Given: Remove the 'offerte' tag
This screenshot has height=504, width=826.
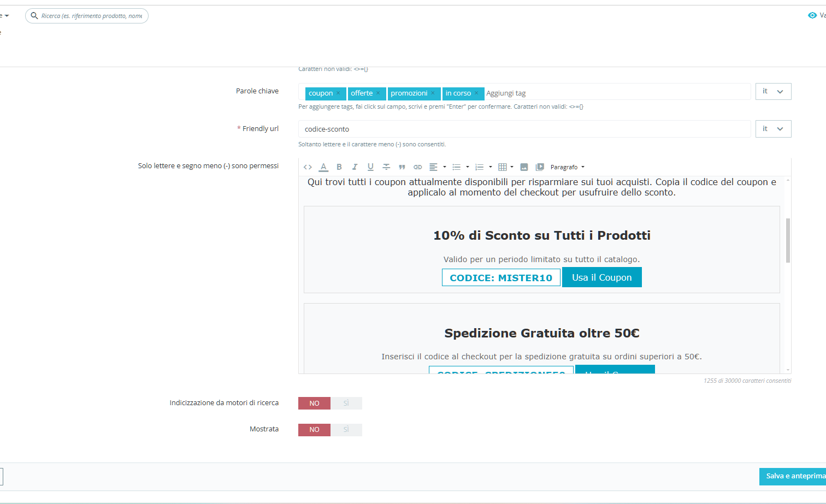Looking at the screenshot, I should click(x=378, y=93).
